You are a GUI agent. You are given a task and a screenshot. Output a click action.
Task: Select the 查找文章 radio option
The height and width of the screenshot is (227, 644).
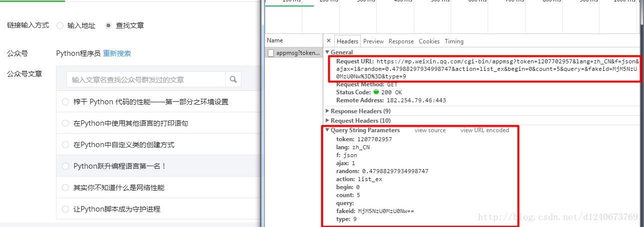tap(108, 25)
